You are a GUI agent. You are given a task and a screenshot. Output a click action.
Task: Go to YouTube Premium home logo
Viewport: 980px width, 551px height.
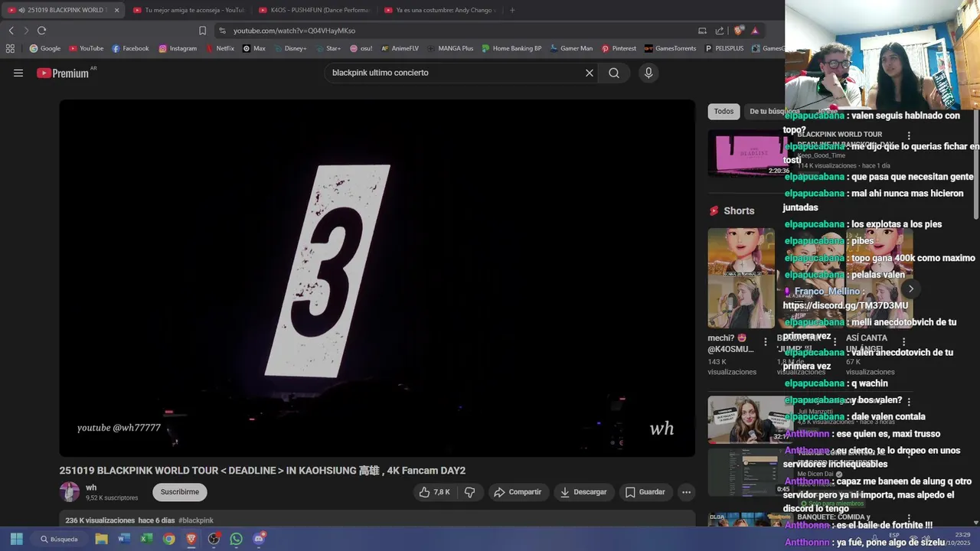pos(64,73)
